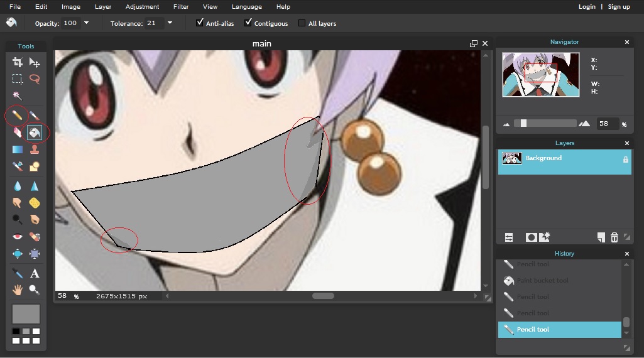644x358 pixels.
Task: Select the Crop tool
Action: click(x=17, y=62)
